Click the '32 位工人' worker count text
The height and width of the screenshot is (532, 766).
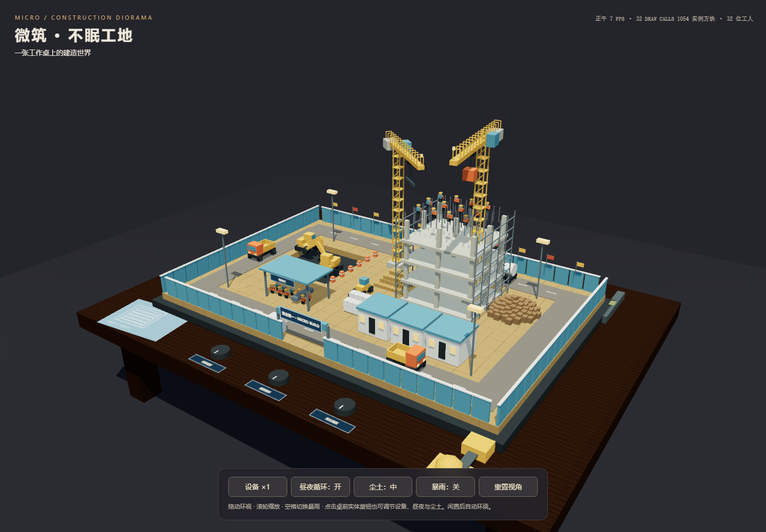[740, 19]
